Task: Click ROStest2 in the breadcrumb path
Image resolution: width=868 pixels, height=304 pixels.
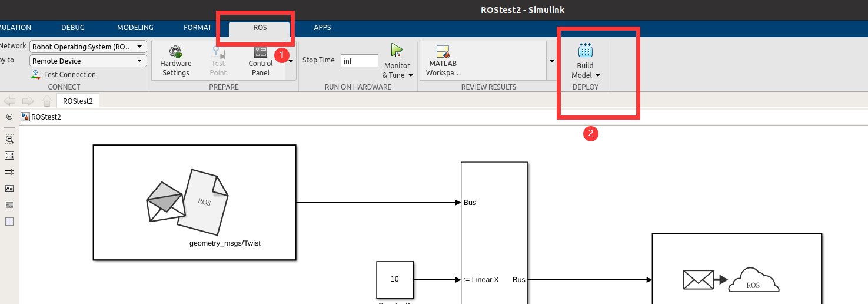Action: 46,117
